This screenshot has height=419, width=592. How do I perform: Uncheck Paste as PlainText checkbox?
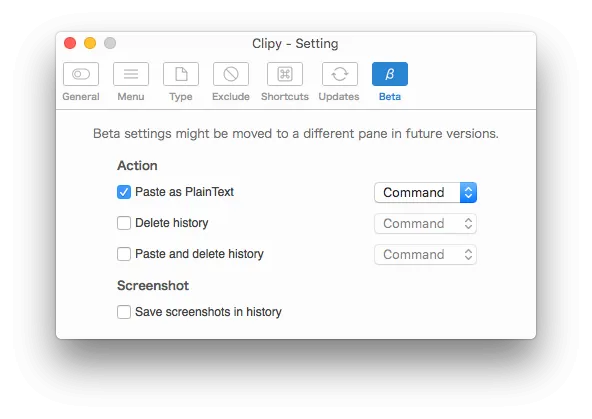(124, 192)
